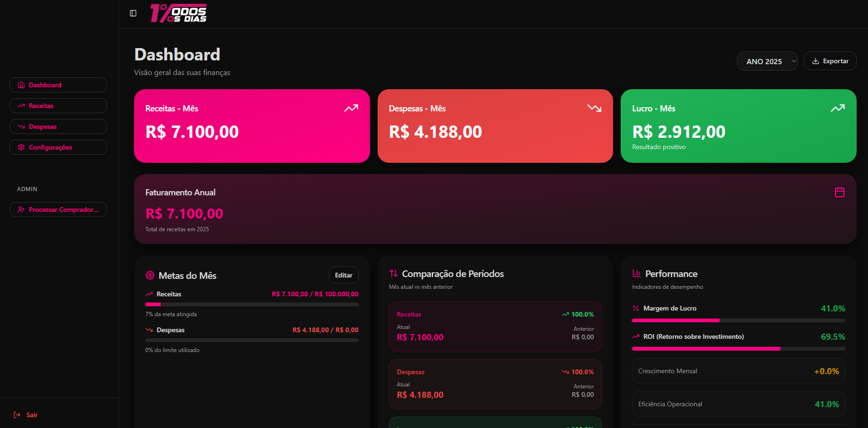Click the trending-down icon on Despesas card
This screenshot has height=428, width=868.
pos(594,109)
